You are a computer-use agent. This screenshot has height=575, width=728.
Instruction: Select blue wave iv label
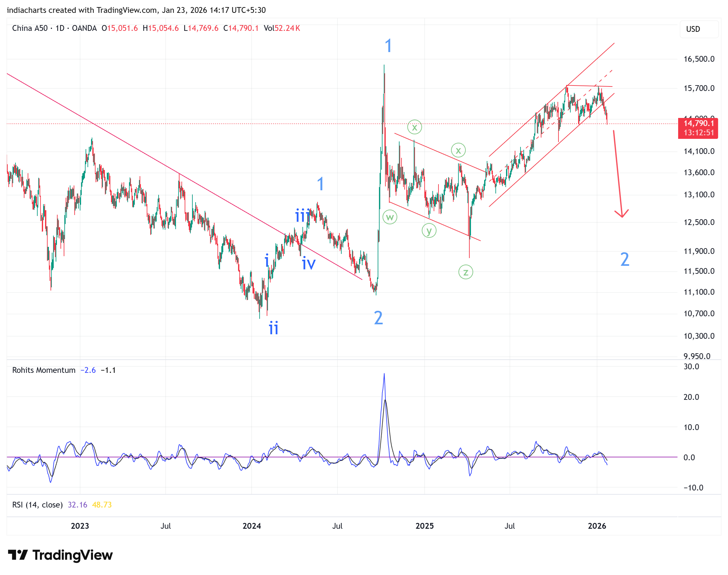(309, 264)
